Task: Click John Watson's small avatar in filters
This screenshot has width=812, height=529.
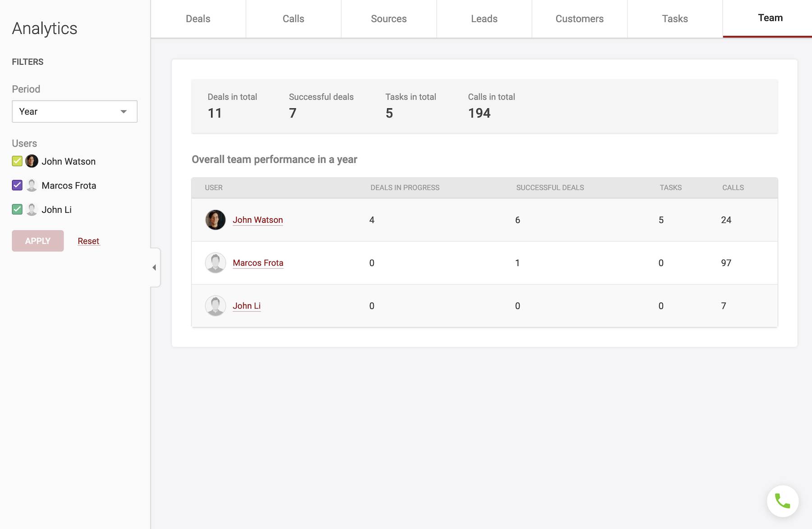Action: click(x=32, y=161)
